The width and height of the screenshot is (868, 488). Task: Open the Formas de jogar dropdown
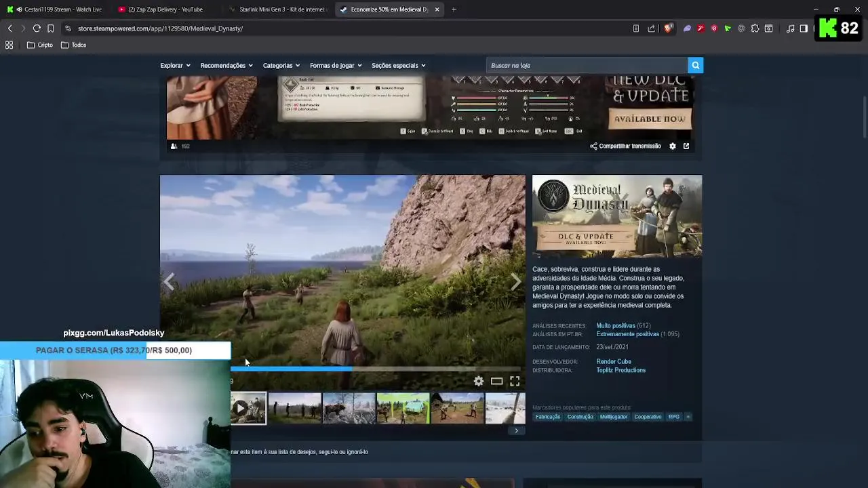coord(336,65)
